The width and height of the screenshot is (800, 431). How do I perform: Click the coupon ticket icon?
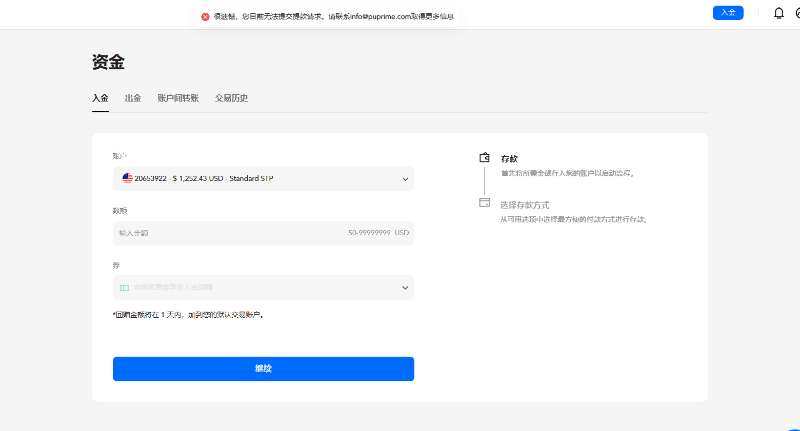[x=124, y=288]
